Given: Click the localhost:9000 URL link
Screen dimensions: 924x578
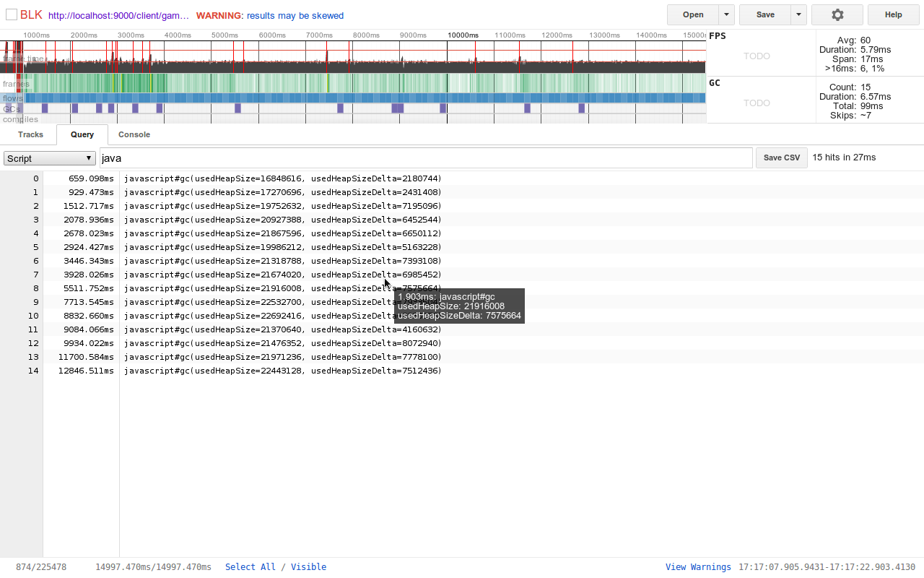Looking at the screenshot, I should click(119, 15).
